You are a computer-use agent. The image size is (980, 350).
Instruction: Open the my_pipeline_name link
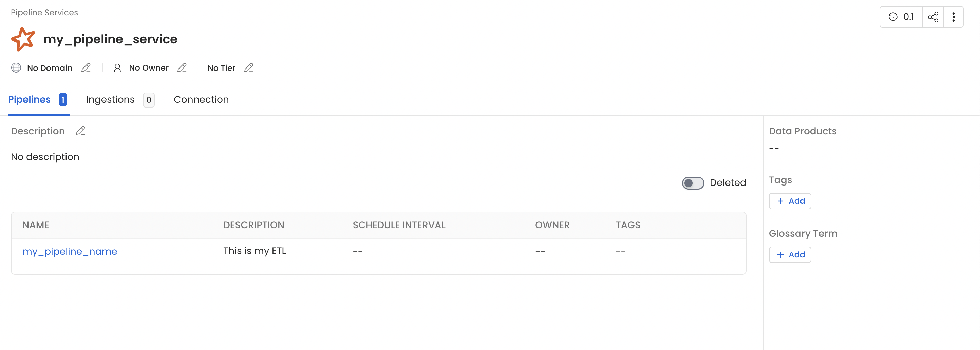tap(70, 252)
